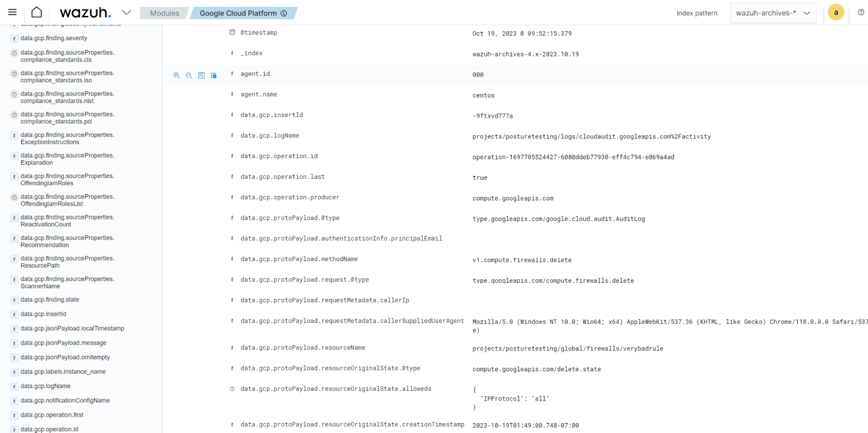Click the logName value cloudaudit path

[x=591, y=137]
